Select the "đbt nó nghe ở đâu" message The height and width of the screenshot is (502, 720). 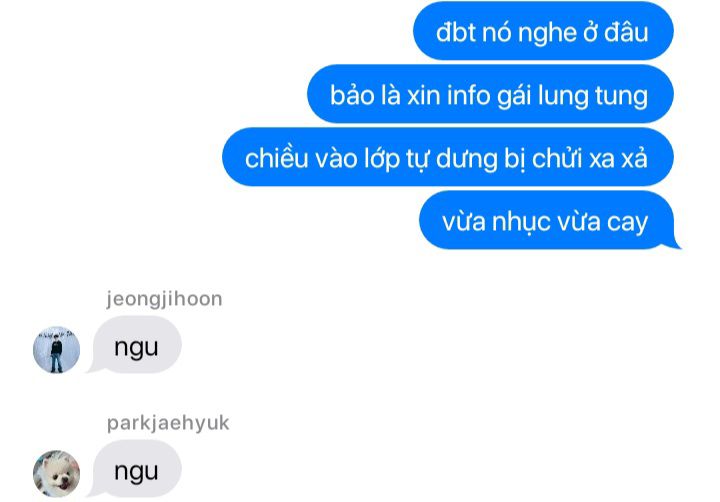[543, 31]
